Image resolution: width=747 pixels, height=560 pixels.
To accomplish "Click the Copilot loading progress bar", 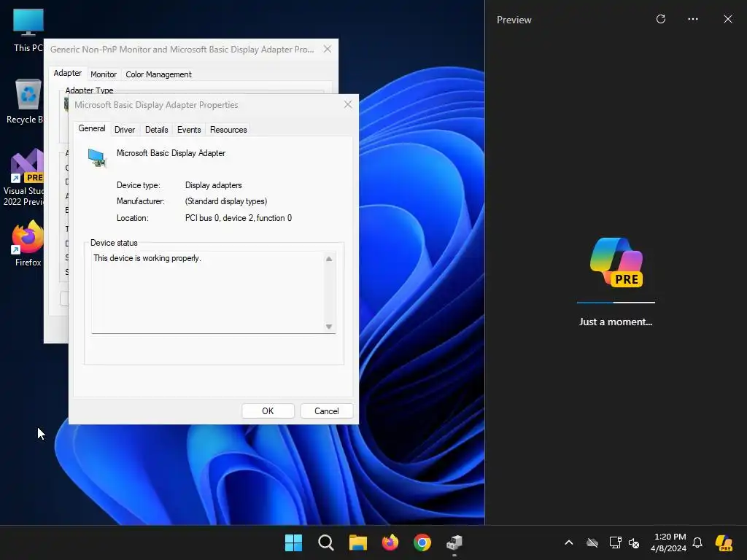I will click(x=616, y=303).
